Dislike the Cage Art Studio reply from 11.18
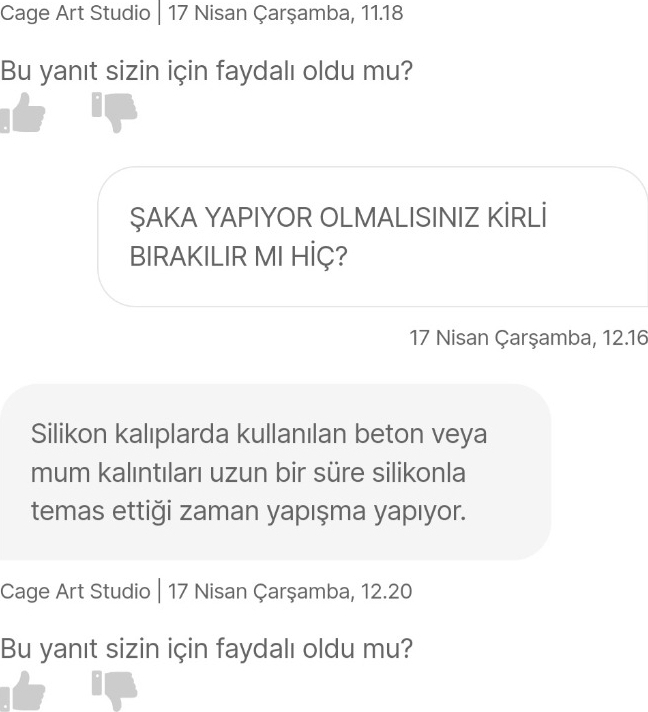The height and width of the screenshot is (712, 648). pos(114,113)
